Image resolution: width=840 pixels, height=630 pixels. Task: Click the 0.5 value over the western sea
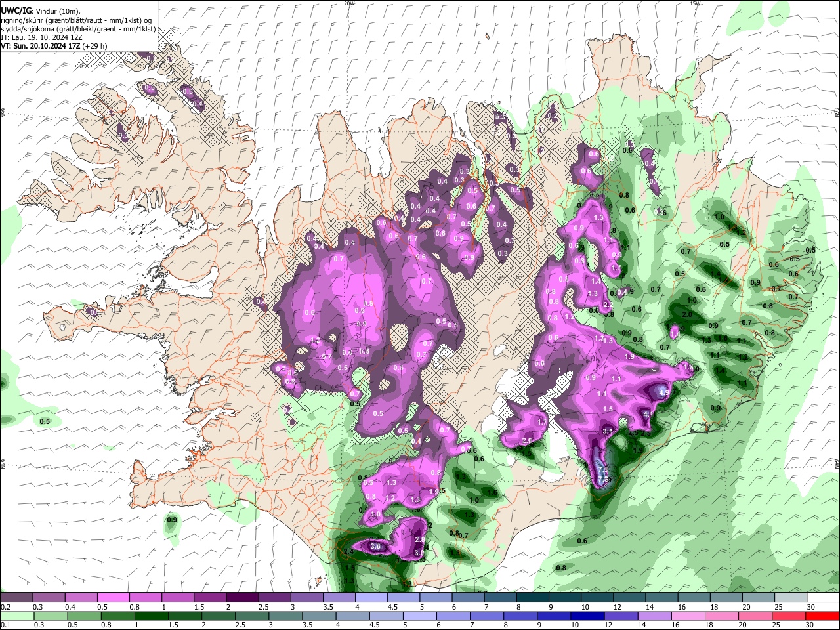coord(45,421)
